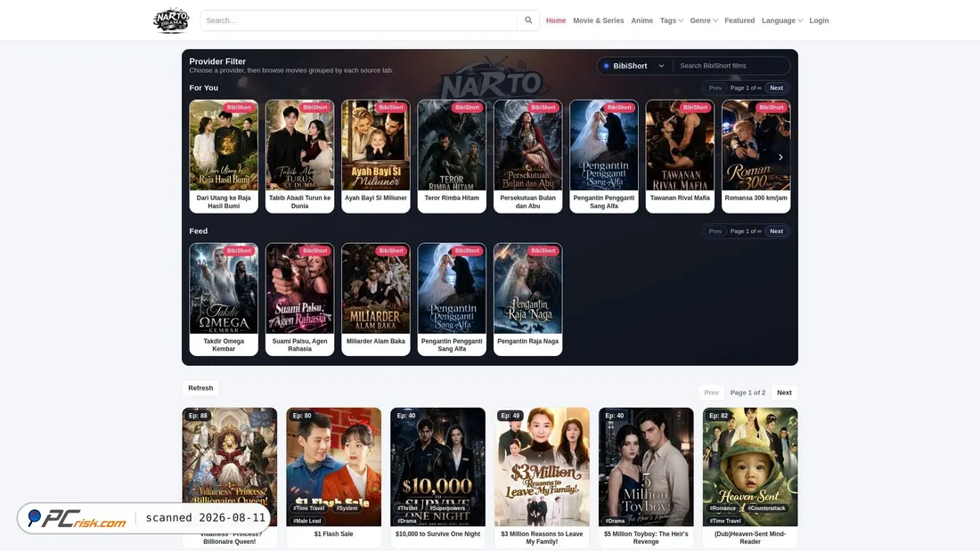Viewport: 980px width, 551px height.
Task: Click the search magnifier icon
Action: coord(528,20)
